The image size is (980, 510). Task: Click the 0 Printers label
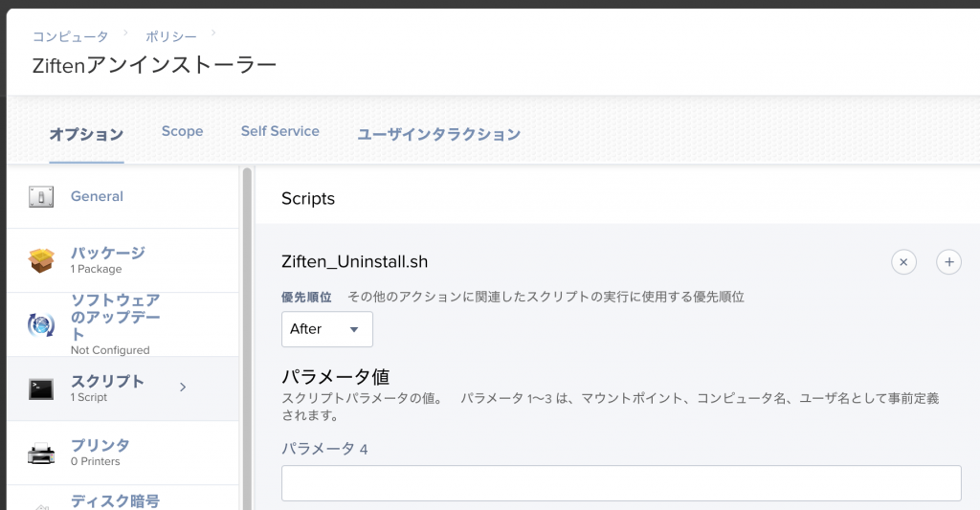(95, 461)
